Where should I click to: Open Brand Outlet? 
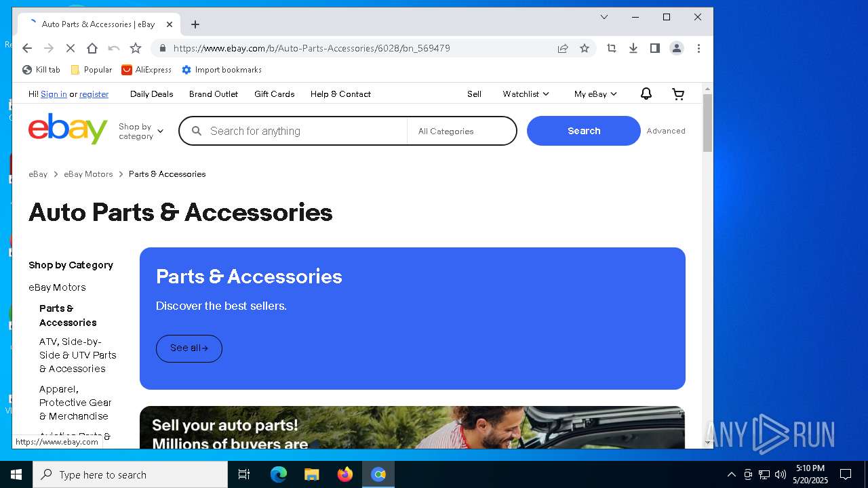coord(214,94)
